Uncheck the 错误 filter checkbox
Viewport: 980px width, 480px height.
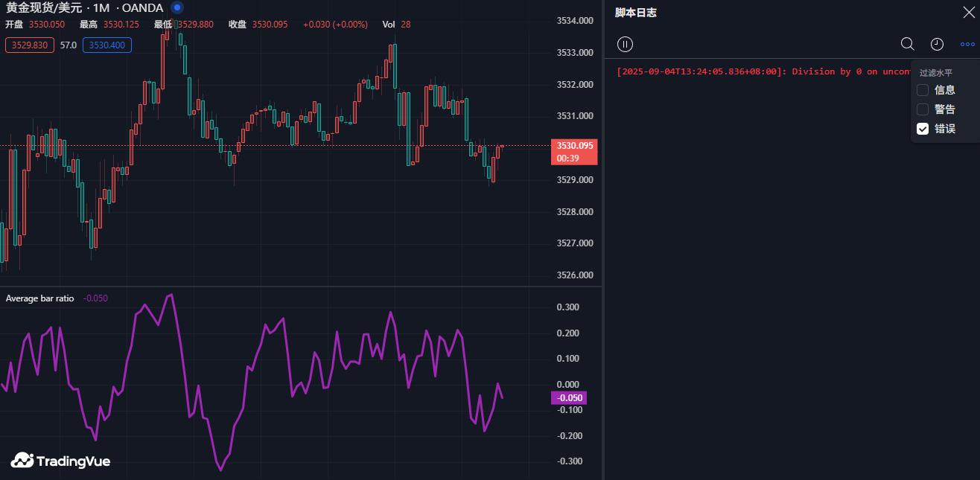tap(923, 129)
